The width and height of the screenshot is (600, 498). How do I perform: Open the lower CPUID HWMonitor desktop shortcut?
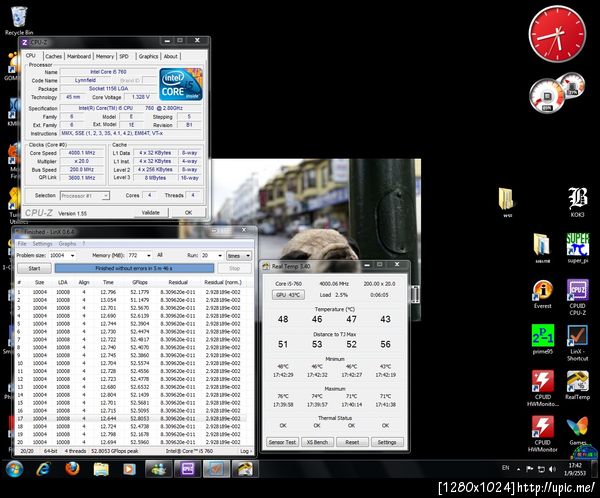(x=543, y=434)
